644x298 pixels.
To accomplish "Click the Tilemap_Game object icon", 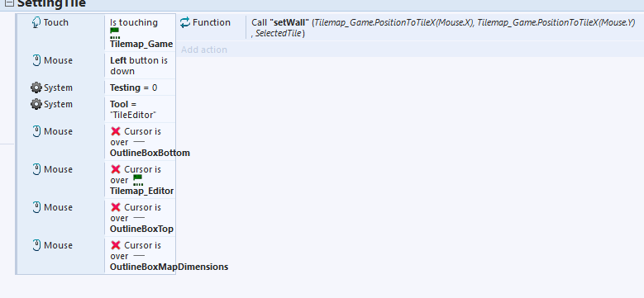I will pyautogui.click(x=115, y=33).
